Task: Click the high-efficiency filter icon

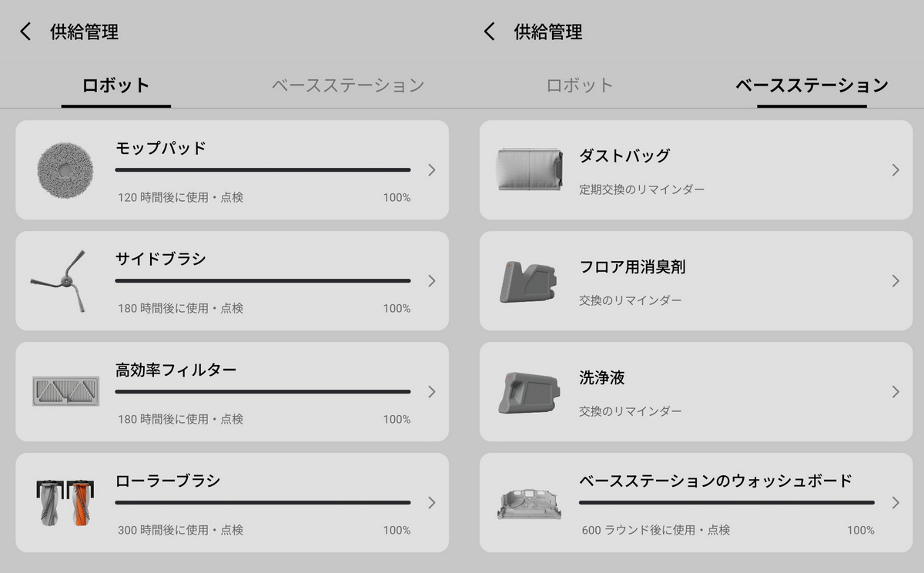Action: [x=65, y=391]
